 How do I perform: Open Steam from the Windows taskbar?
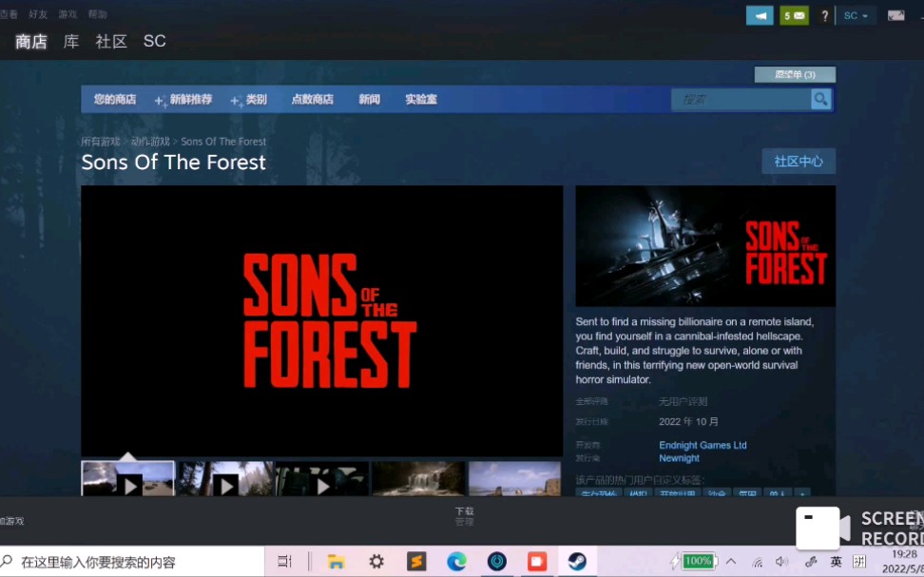577,561
